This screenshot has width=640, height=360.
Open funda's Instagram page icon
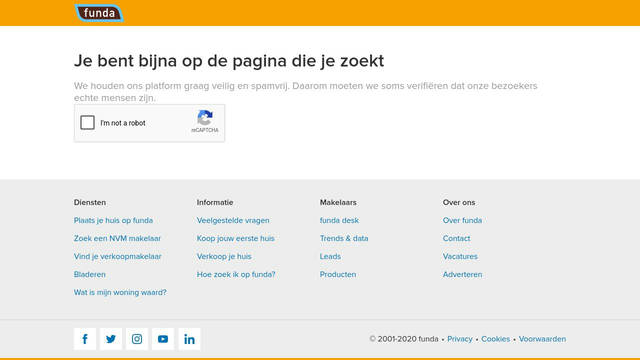137,339
